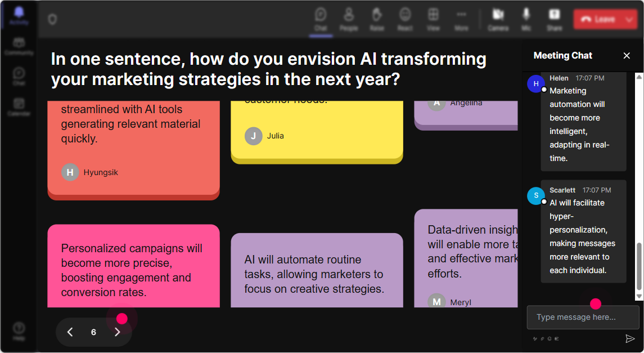The height and width of the screenshot is (353, 644).
Task: Open the text format icon under message box
Action: click(535, 339)
